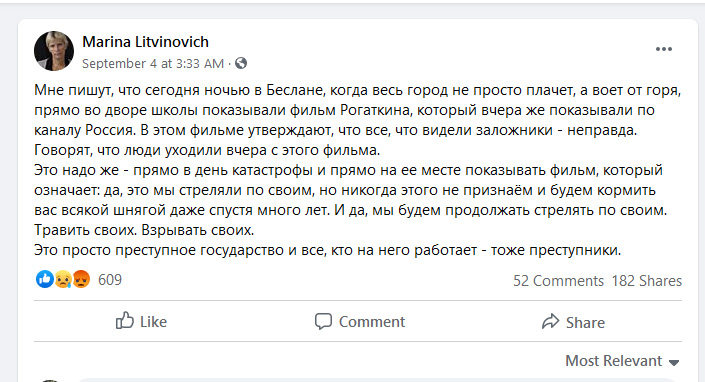Open the September 4 at 3:33 AM timestamp
The height and width of the screenshot is (382, 705).
pos(153,63)
